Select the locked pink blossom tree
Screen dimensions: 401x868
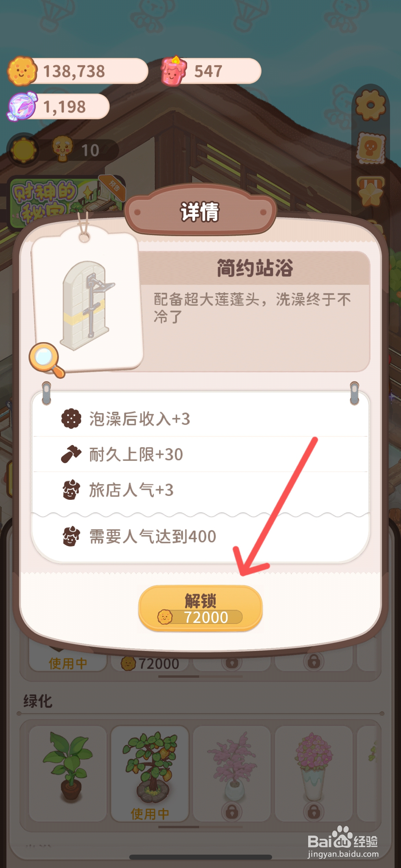coord(232,773)
